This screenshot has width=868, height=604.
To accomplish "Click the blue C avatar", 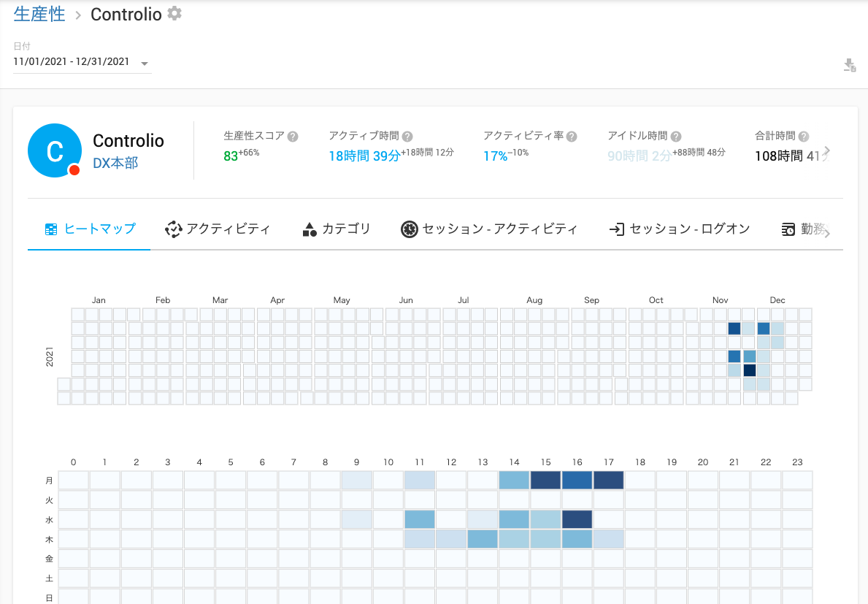I will pos(55,150).
